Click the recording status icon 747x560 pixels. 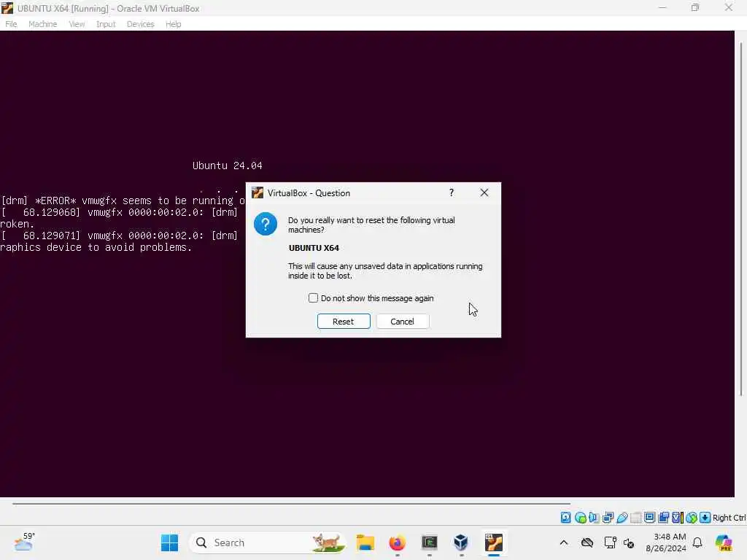[663, 518]
